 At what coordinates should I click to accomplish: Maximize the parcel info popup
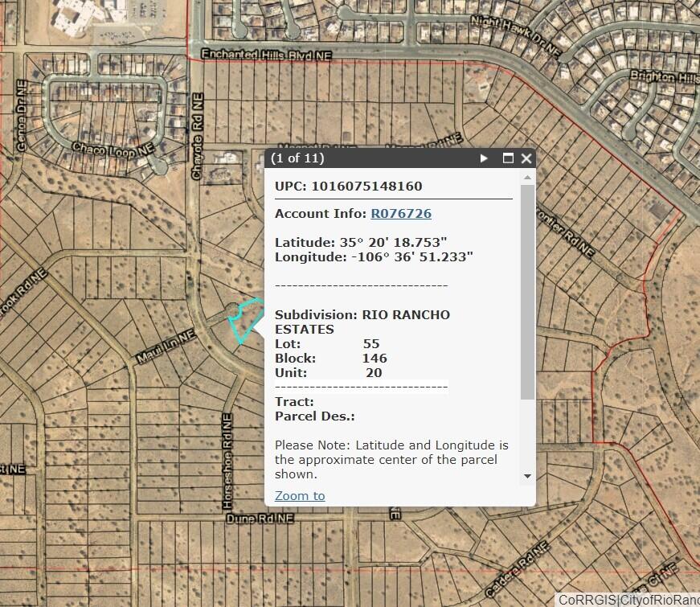[x=508, y=158]
